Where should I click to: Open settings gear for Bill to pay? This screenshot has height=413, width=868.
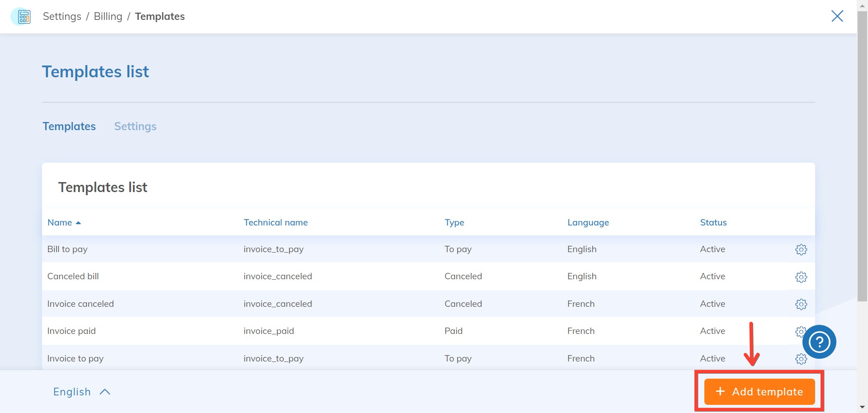(x=801, y=249)
